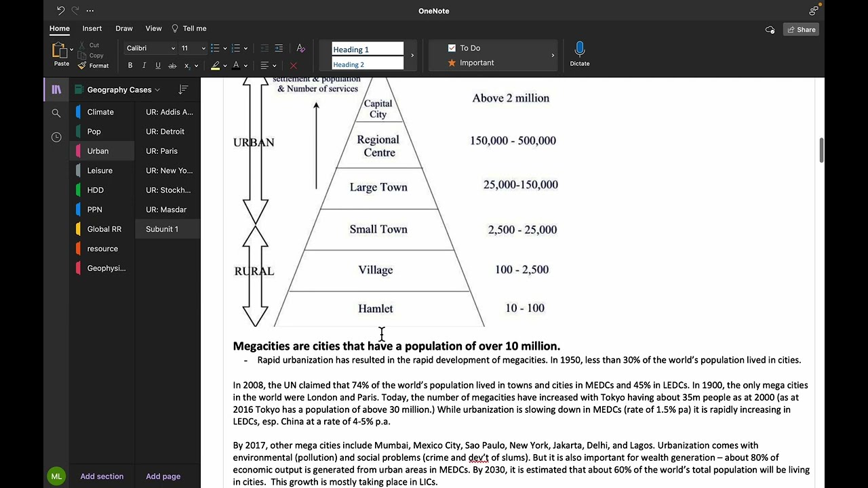Expand the tags gallery arrow

pos(553,56)
